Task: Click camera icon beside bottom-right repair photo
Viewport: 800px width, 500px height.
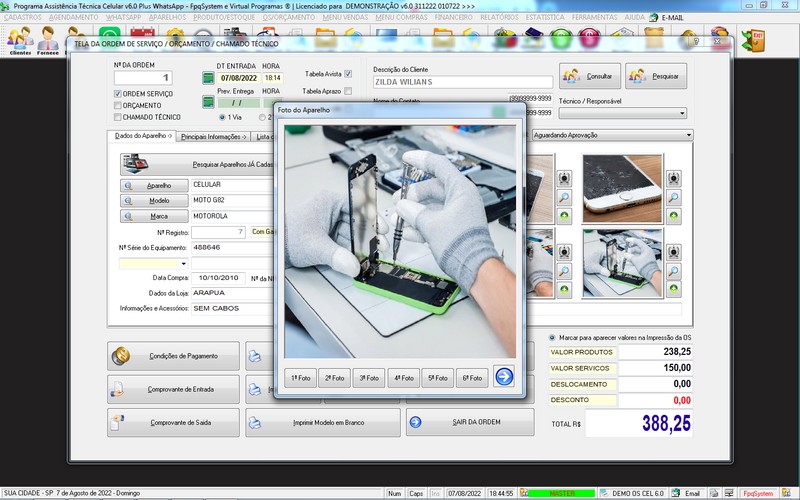Action: [675, 251]
